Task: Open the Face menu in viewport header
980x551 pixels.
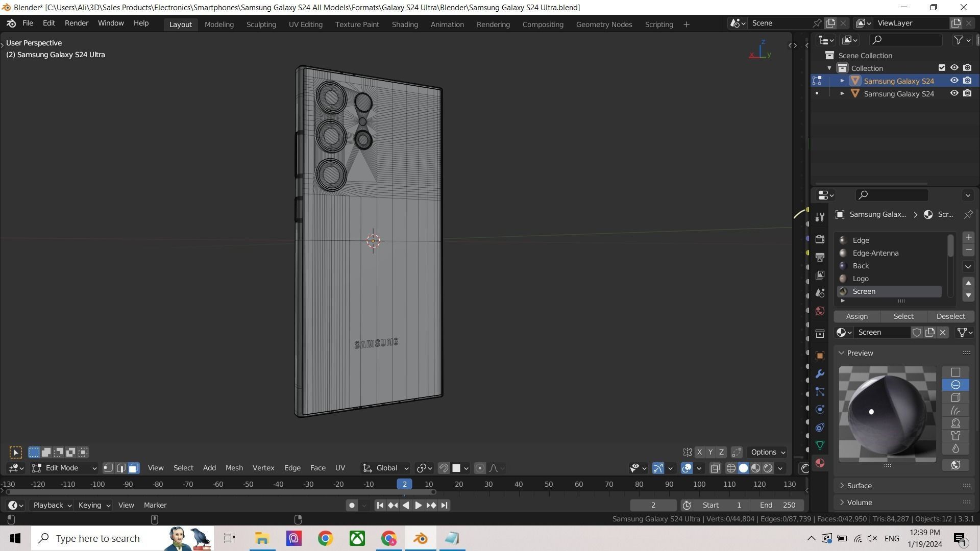Action: [317, 468]
